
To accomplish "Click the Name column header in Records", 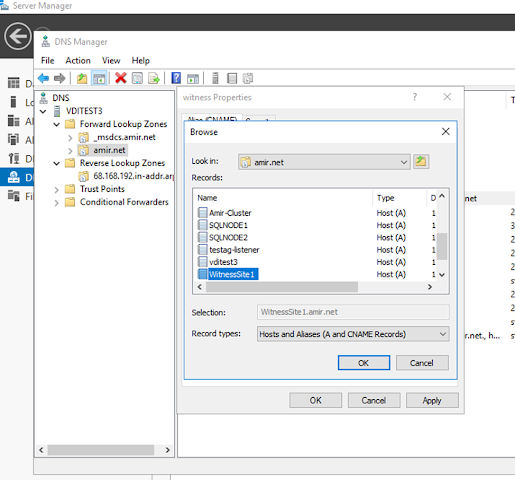I will (283, 198).
